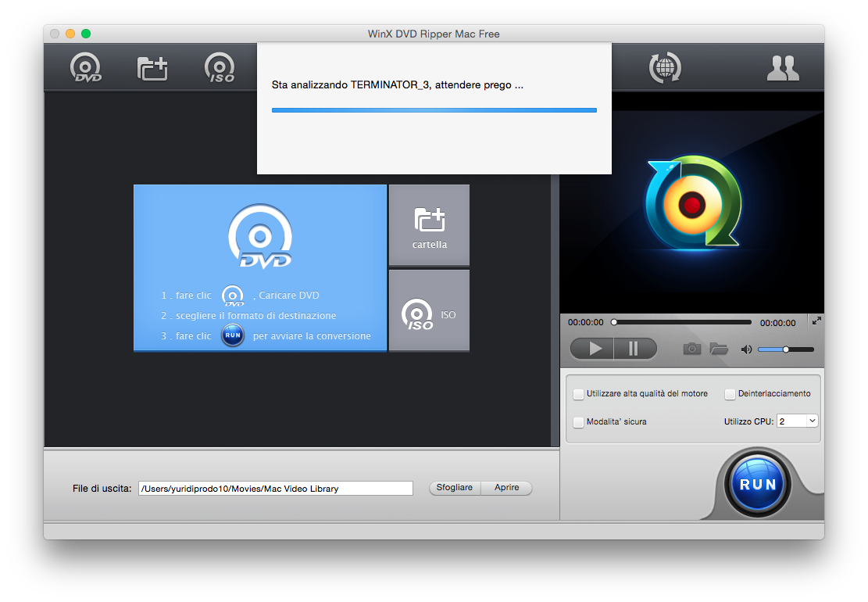Load an ISO image from the toolbar
Screen dimensions: 868x602
220,67
